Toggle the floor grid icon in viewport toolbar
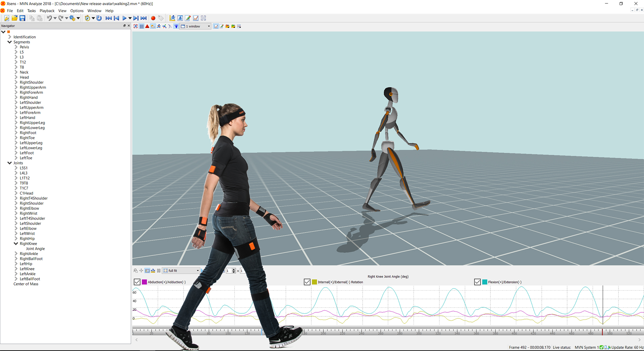Image resolution: width=644 pixels, height=351 pixels. pyautogui.click(x=142, y=26)
